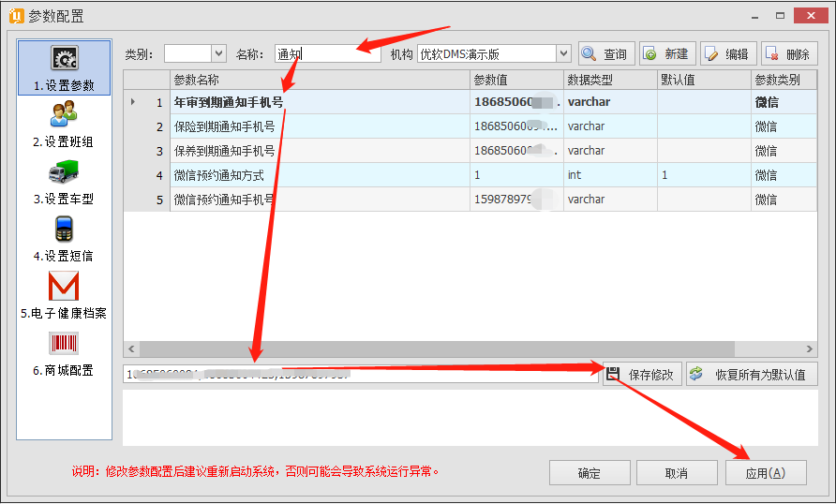Click 微信 category cell in row 2
Viewport: 836px width, 504px height.
pyautogui.click(x=784, y=126)
